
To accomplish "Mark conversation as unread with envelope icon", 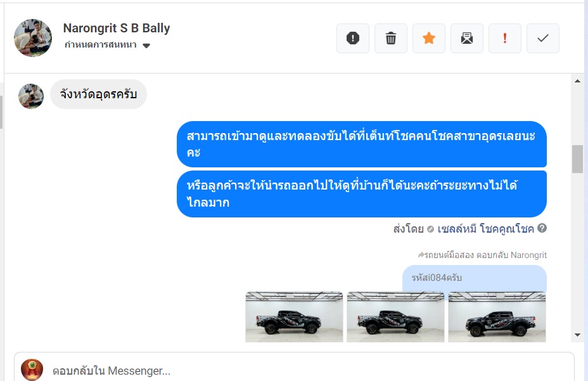I will tap(467, 38).
